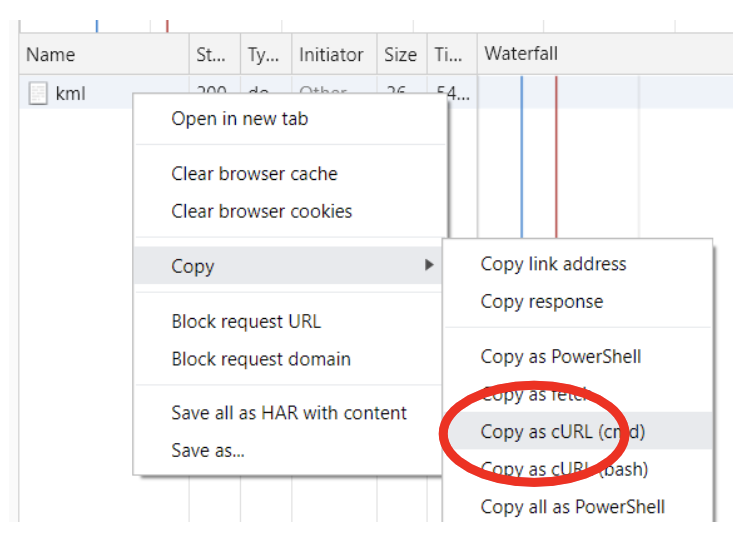Sort by Initiator column header
The width and height of the screenshot is (750, 546).
tap(331, 55)
